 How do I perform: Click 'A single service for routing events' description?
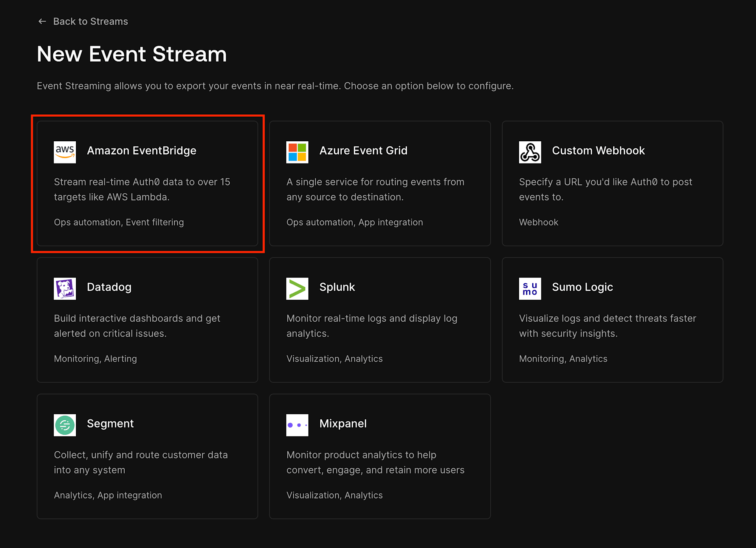pos(375,190)
